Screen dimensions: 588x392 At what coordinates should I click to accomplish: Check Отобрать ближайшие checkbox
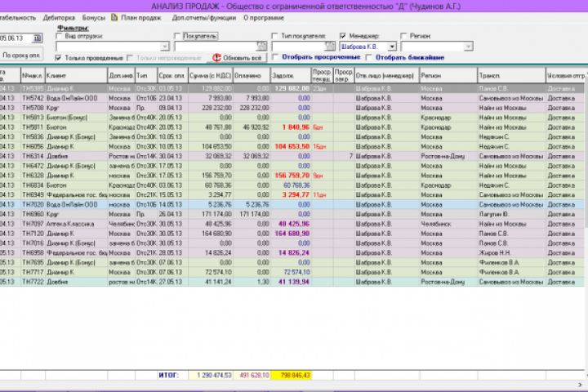coord(369,57)
